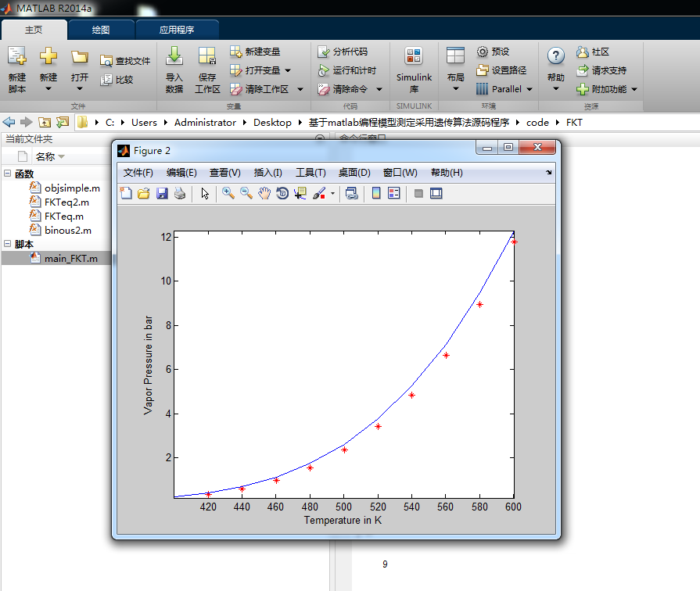Screen dimensions: 700x591
Task: Click Compare (比较) icon
Action: pyautogui.click(x=106, y=80)
